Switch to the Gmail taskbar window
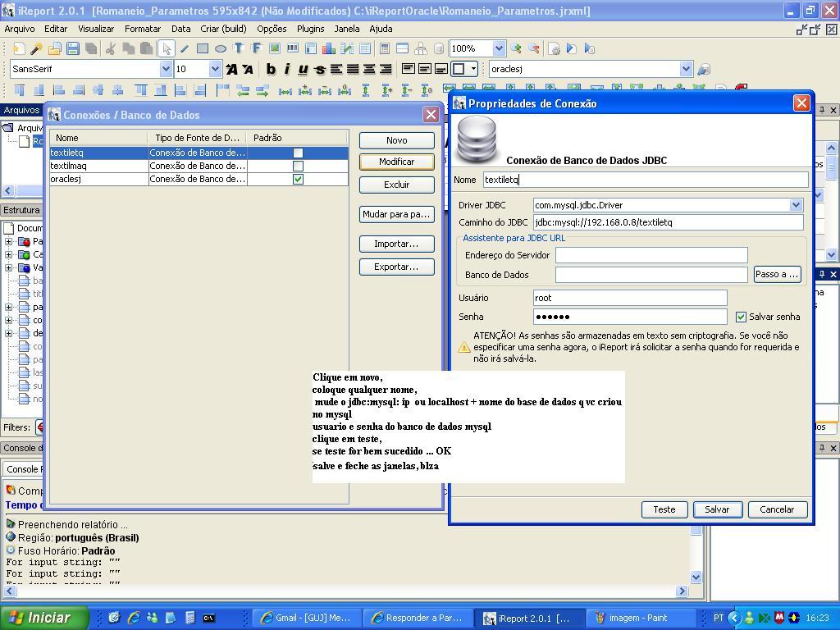Viewport: 840px width, 630px height. pyautogui.click(x=307, y=619)
